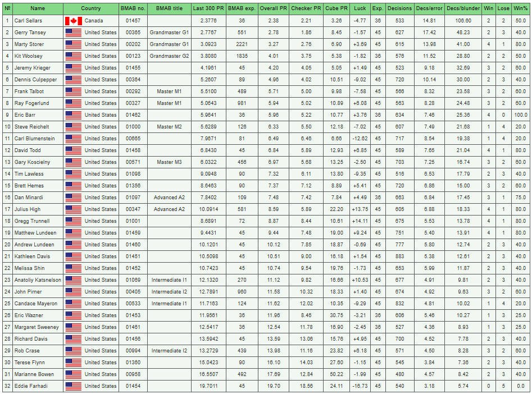The width and height of the screenshot is (532, 394).
Task: Click Canada country text
Action: click(x=94, y=21)
